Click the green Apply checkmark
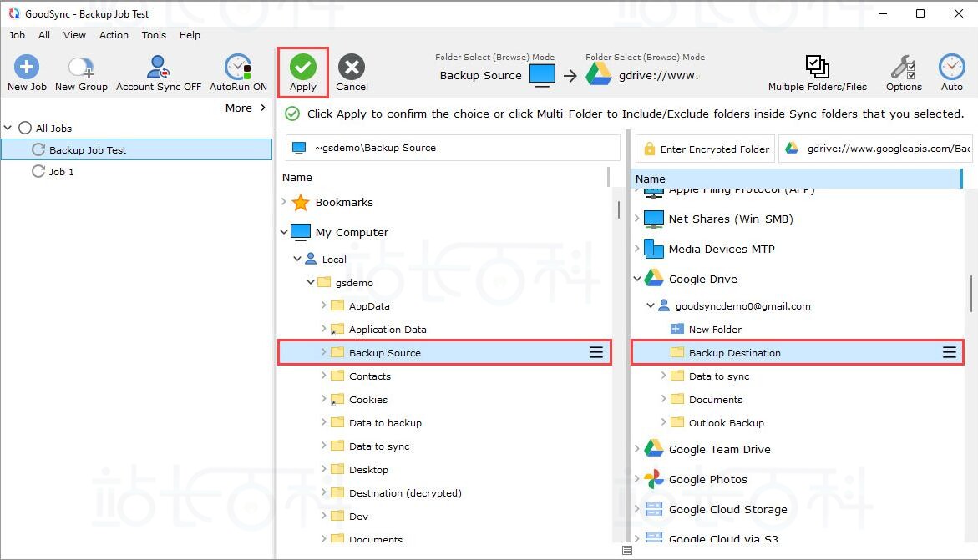This screenshot has width=978, height=560. coord(303,67)
